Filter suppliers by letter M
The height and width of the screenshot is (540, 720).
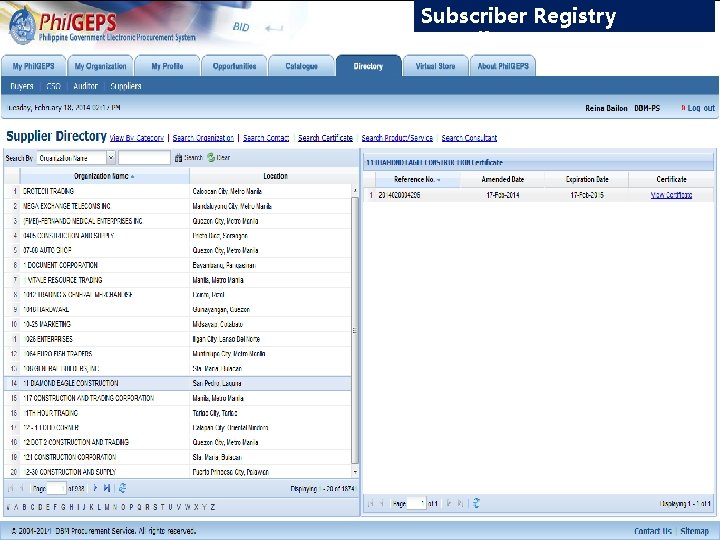[107, 507]
